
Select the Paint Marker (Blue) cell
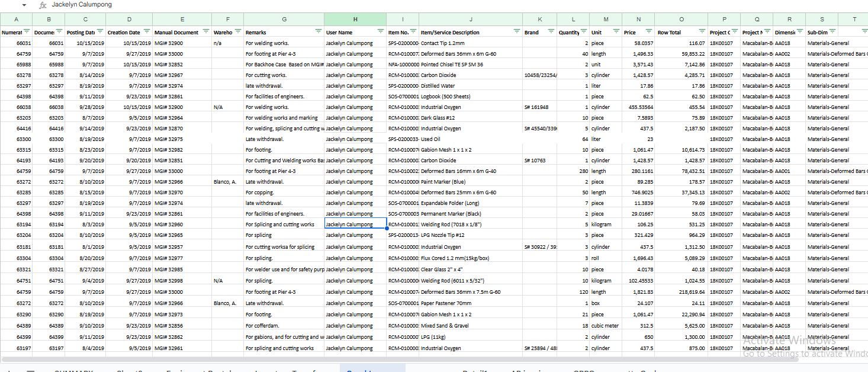click(471, 182)
